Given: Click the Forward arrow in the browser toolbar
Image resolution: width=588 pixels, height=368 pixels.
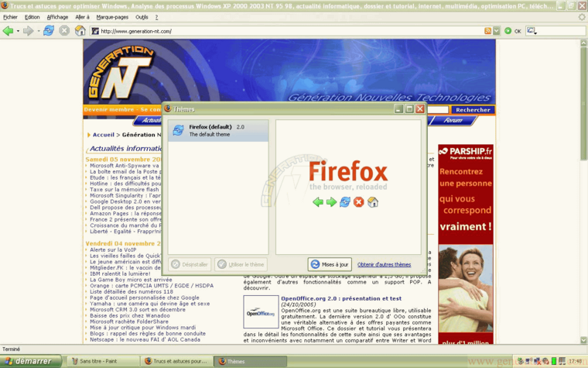Looking at the screenshot, I should point(28,31).
